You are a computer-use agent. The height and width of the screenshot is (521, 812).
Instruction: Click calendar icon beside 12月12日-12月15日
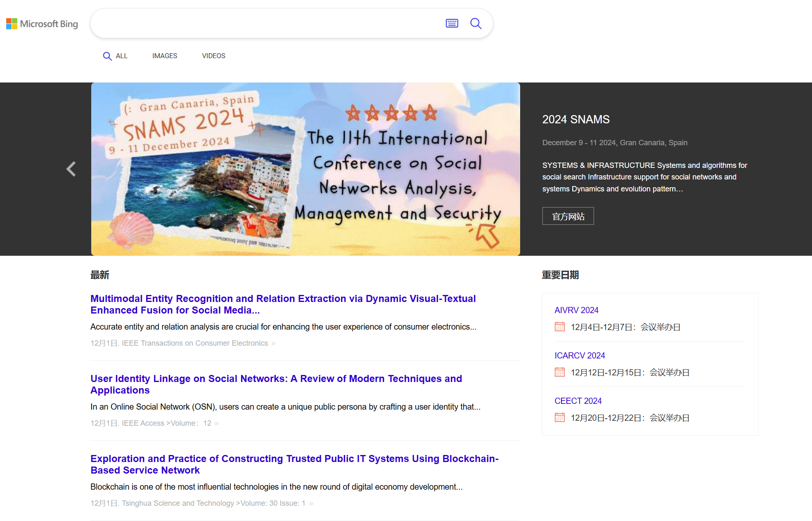tap(560, 372)
